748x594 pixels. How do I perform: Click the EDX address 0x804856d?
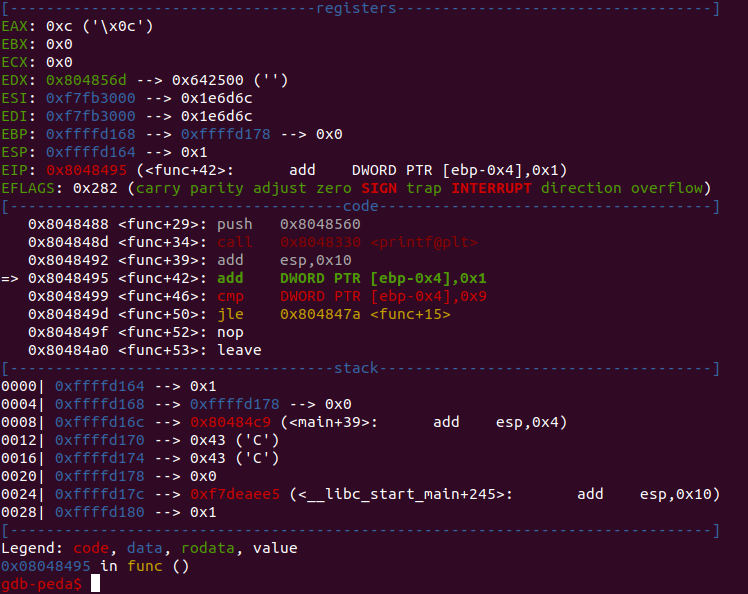point(86,80)
